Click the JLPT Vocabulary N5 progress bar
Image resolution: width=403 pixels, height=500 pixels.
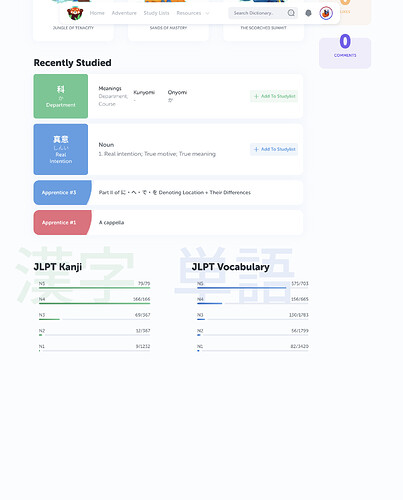253,288
